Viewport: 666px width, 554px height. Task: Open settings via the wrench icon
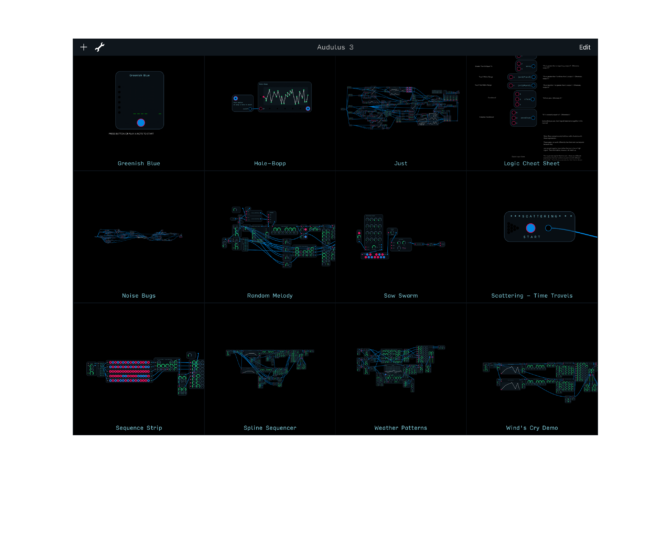[x=100, y=47]
